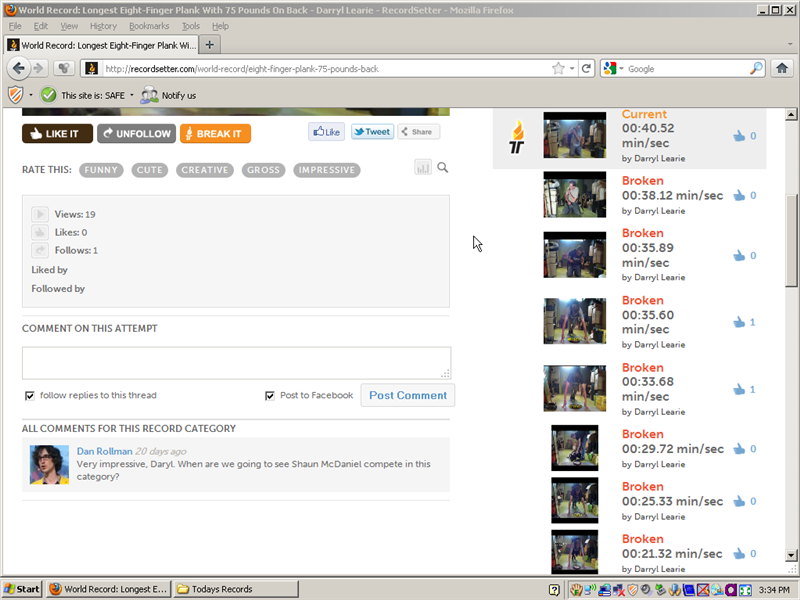Click the bookmark star in the address bar

click(x=558, y=68)
